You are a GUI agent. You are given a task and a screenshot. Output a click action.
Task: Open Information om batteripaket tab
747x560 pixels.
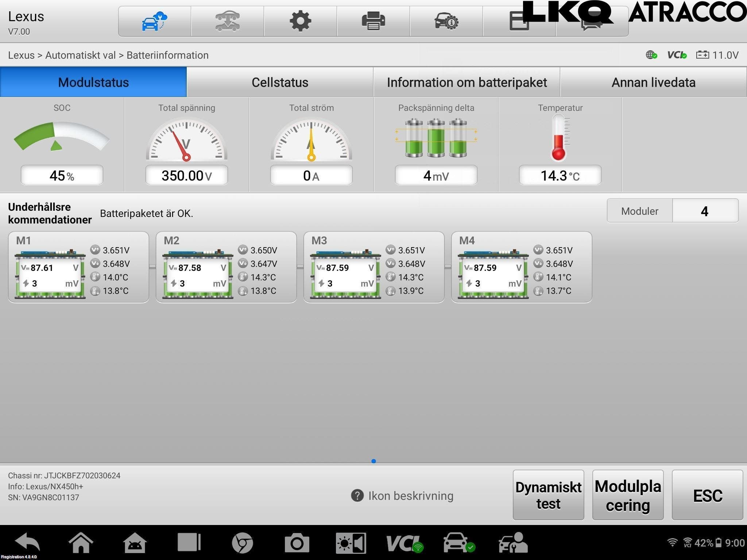coord(467,82)
